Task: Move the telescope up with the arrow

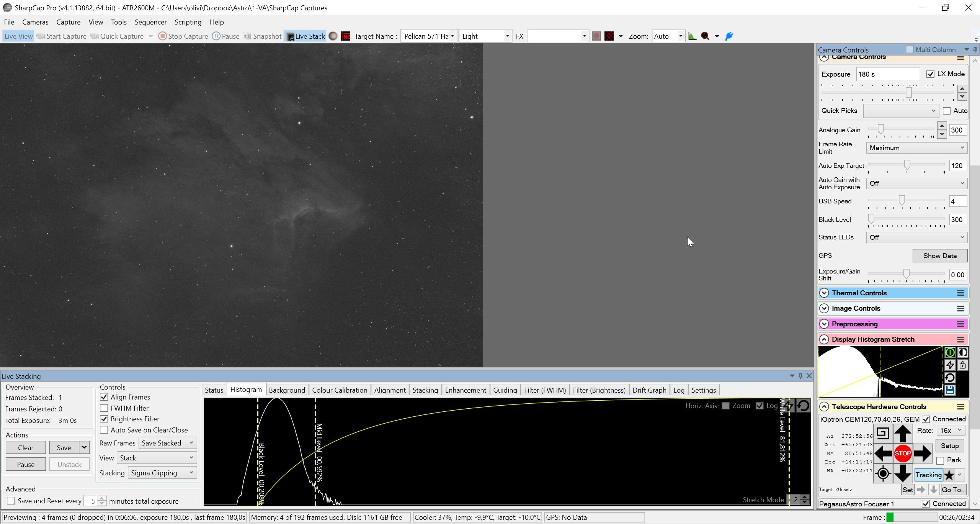Action: [x=902, y=434]
